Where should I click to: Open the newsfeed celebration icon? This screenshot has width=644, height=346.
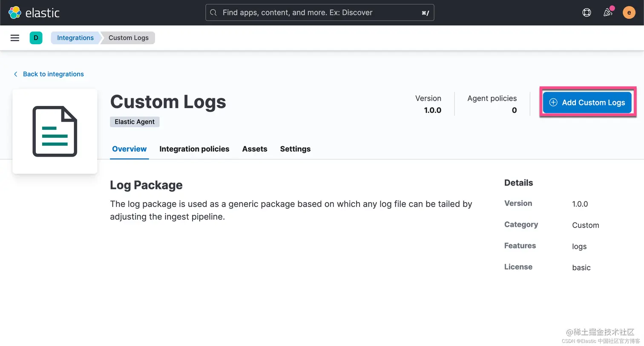point(608,13)
